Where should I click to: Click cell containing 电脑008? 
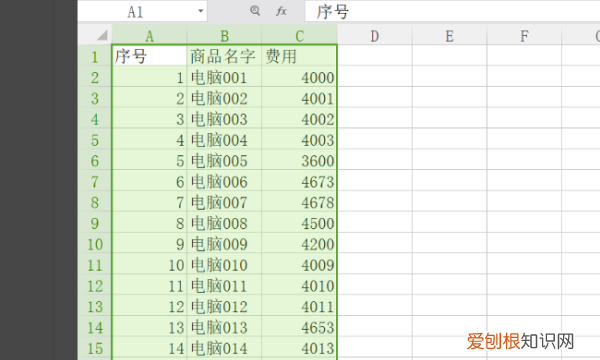pos(224,223)
